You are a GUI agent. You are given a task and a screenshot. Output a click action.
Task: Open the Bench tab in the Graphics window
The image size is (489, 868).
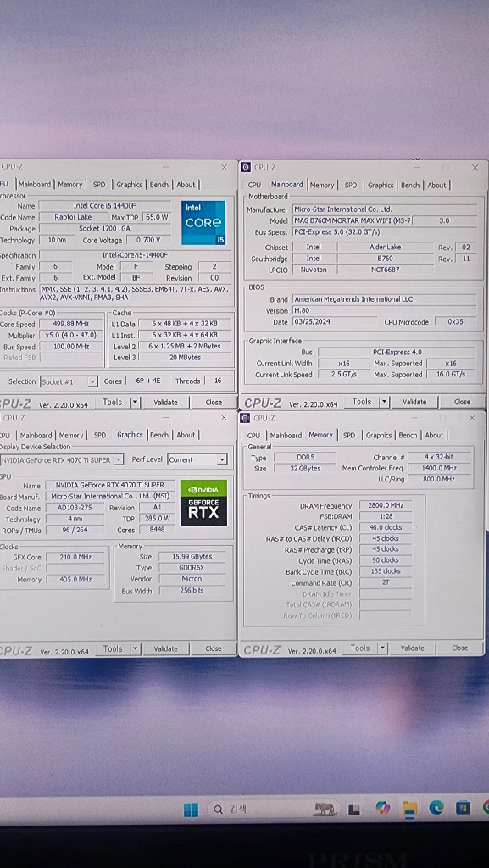pyautogui.click(x=159, y=435)
